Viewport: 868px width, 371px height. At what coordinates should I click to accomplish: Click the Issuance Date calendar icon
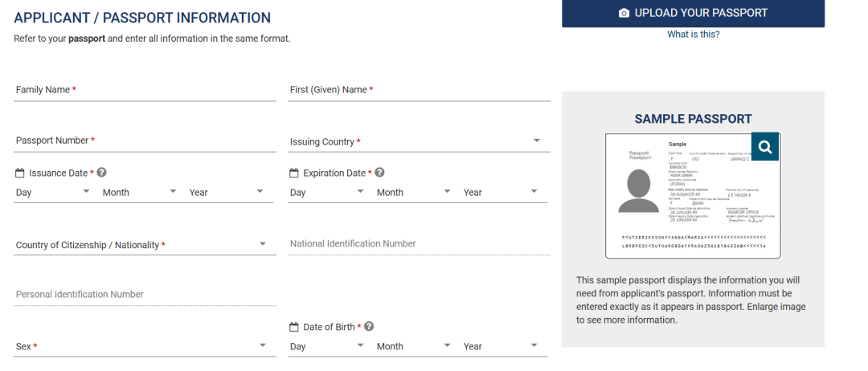click(x=20, y=173)
